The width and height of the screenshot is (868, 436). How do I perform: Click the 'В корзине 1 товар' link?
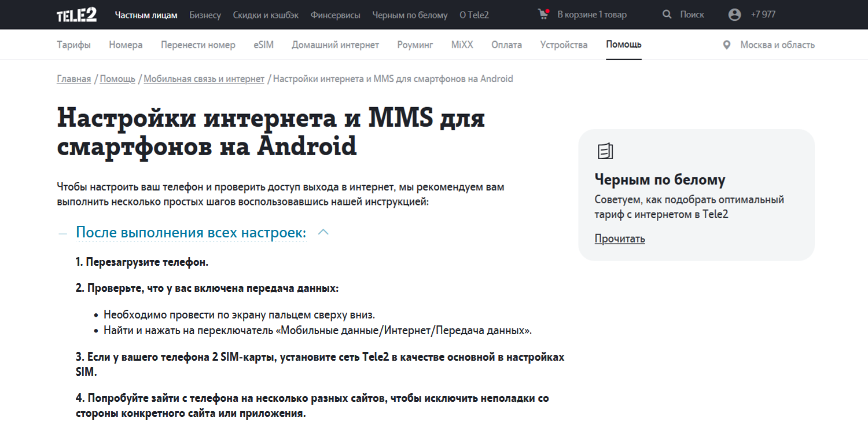pos(591,14)
